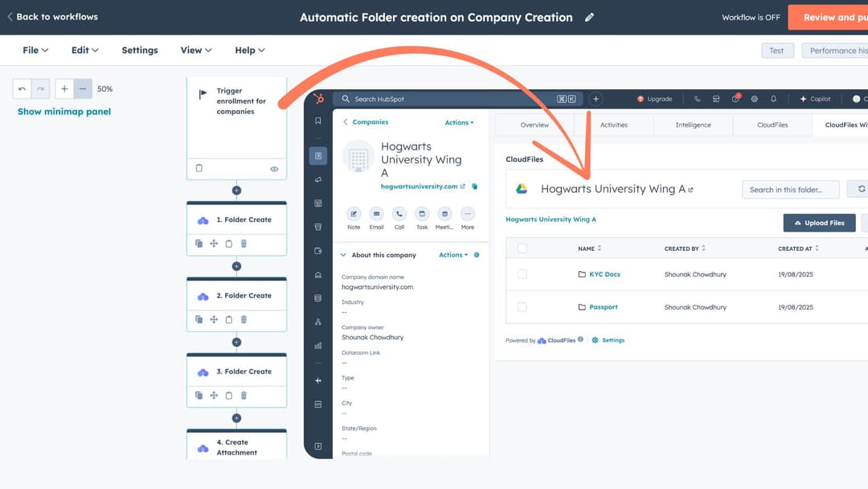Check the KYC Docs row checkbox
Image resolution: width=868 pixels, height=489 pixels.
pos(522,274)
